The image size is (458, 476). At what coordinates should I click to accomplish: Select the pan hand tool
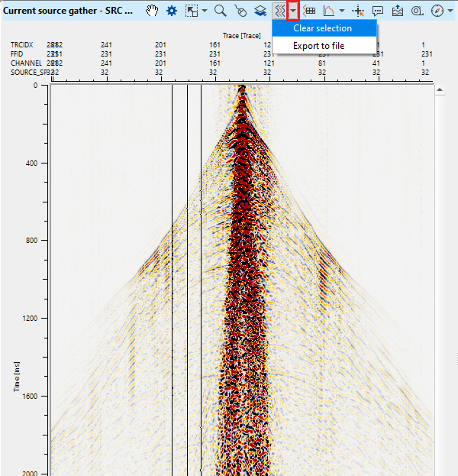click(x=152, y=11)
